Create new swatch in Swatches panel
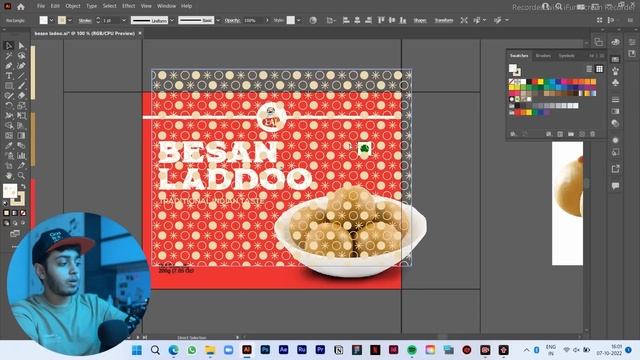 (582, 134)
